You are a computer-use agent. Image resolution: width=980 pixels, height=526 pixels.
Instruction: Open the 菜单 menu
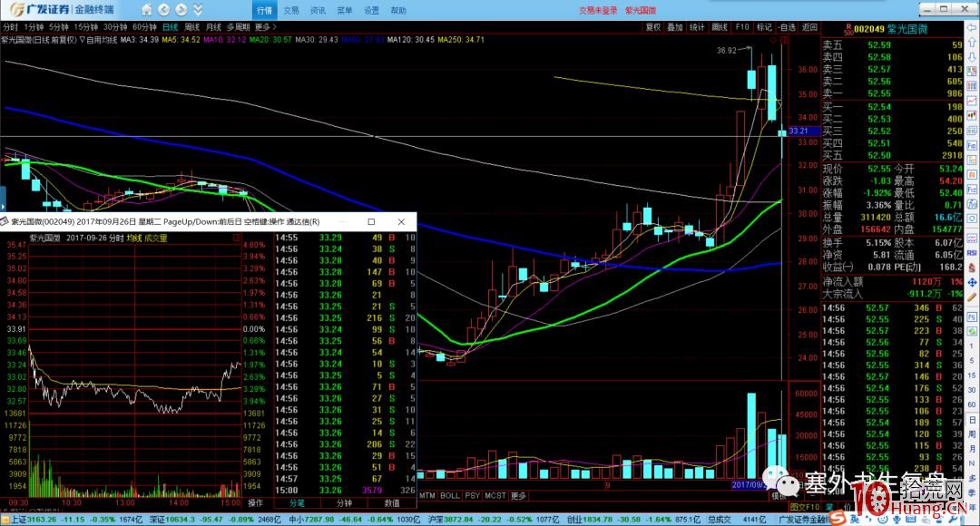pos(345,11)
